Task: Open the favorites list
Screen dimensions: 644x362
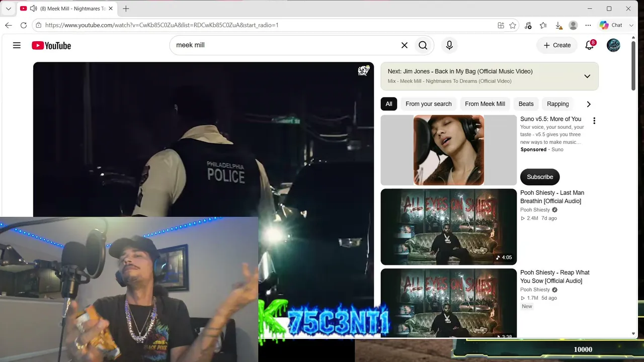Action: coord(543,25)
